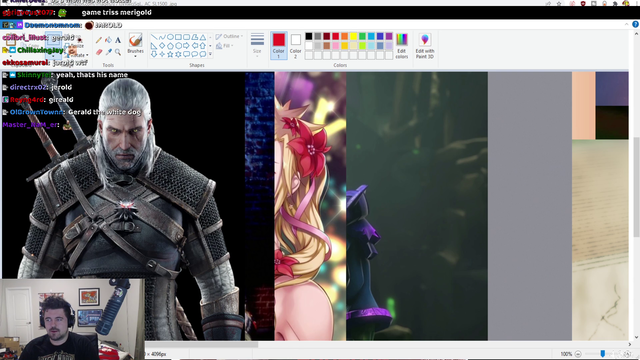Pick the yellow color swatch
Viewport: 640px width, 360px height.
tap(353, 37)
